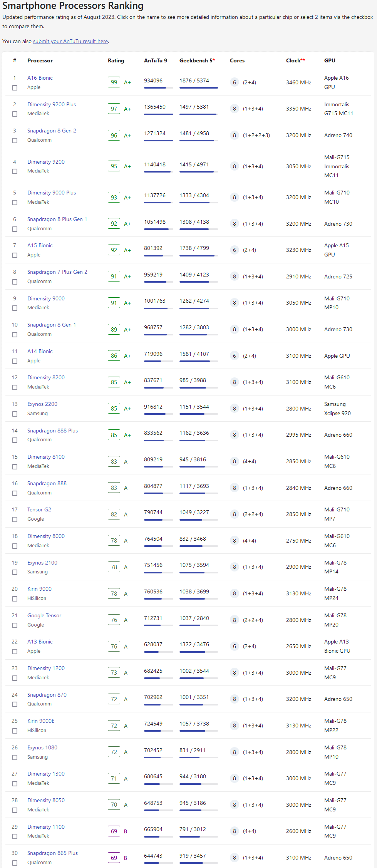377x868 pixels.
Task: Open the submit your AnTuTu result link
Action: coord(70,41)
